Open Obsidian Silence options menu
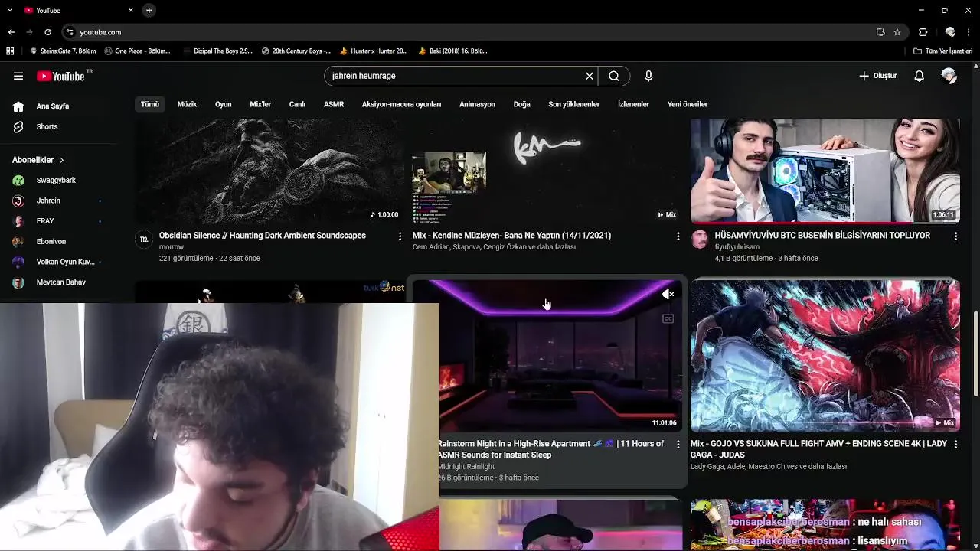 (x=400, y=236)
